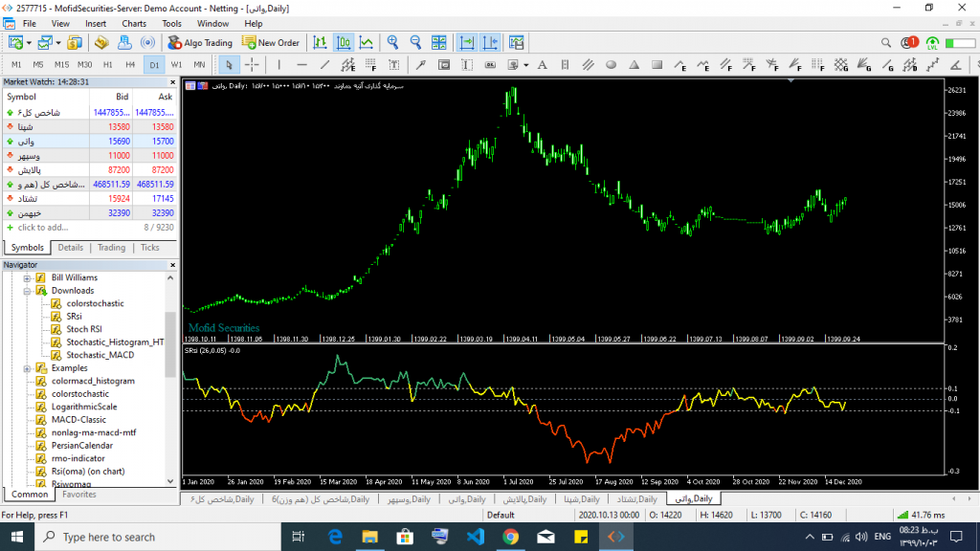Open the profiles dropdown arrow
The image size is (980, 551).
[58, 43]
